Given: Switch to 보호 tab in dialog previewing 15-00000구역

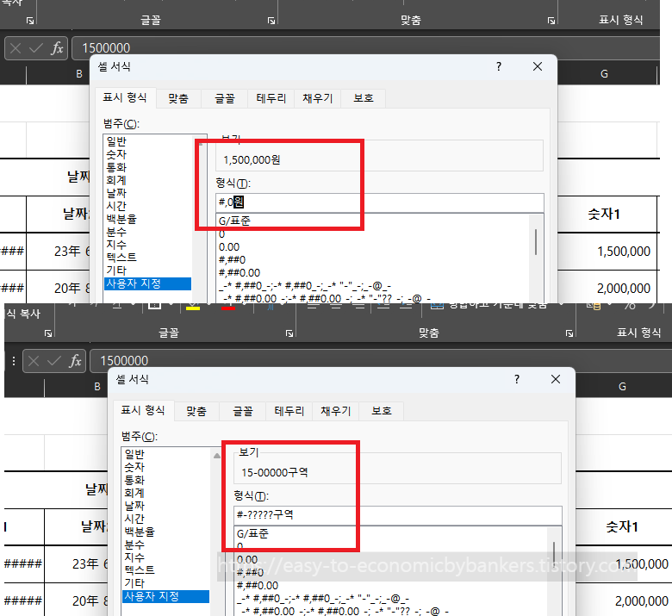Looking at the screenshot, I should tap(382, 412).
